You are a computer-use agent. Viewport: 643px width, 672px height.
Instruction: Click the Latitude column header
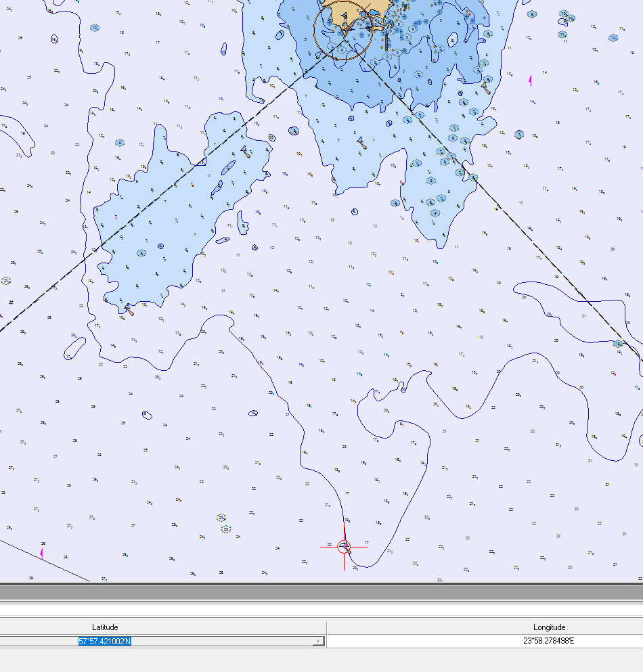(105, 627)
